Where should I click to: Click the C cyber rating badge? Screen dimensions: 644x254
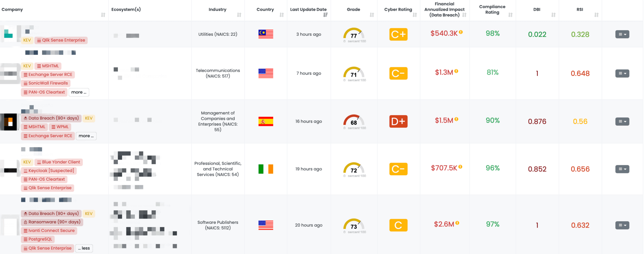pos(398,225)
